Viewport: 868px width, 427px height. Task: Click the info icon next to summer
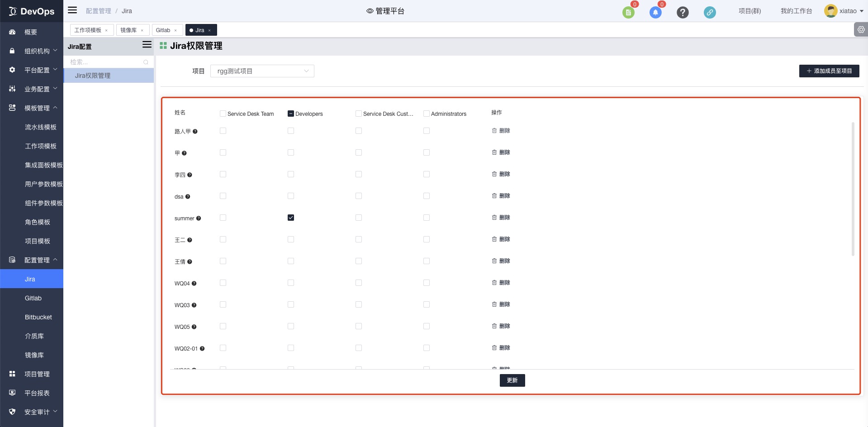pos(198,218)
